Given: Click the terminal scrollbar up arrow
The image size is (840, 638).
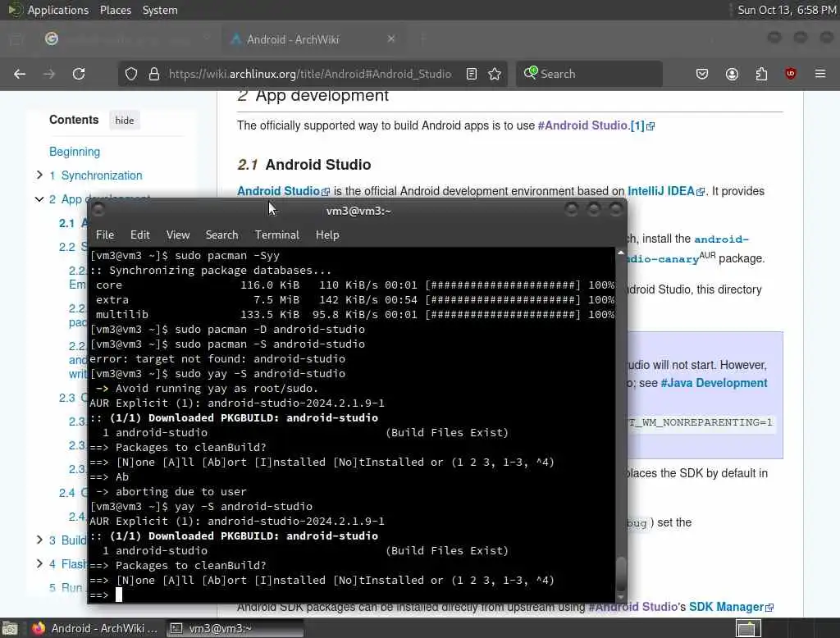Looking at the screenshot, I should tap(621, 253).
